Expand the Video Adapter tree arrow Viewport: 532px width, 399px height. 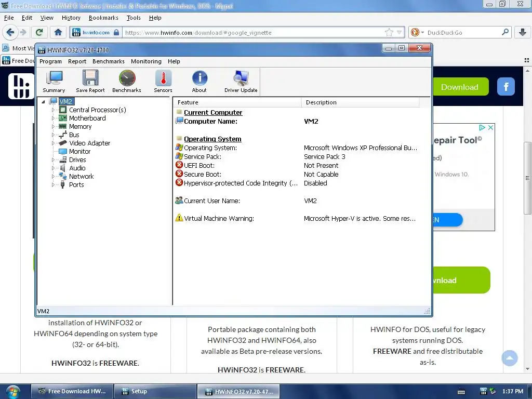pyautogui.click(x=53, y=143)
